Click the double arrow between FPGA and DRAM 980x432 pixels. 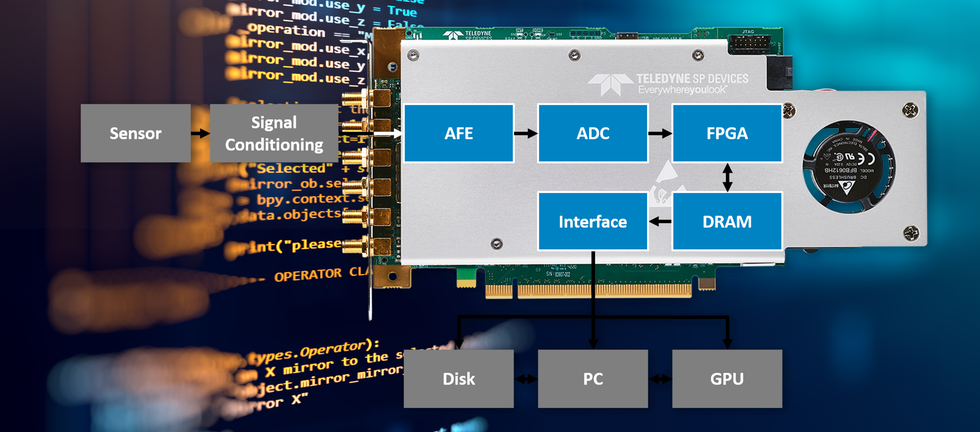click(727, 177)
